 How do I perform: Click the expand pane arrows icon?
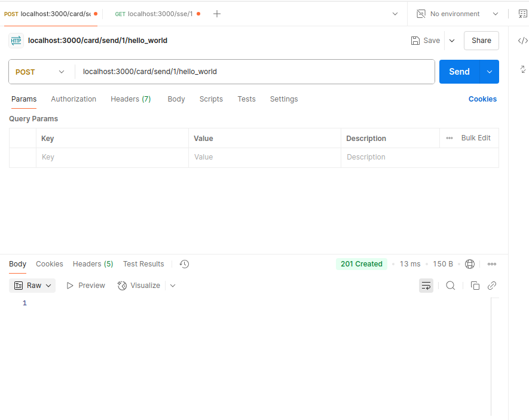point(522,69)
